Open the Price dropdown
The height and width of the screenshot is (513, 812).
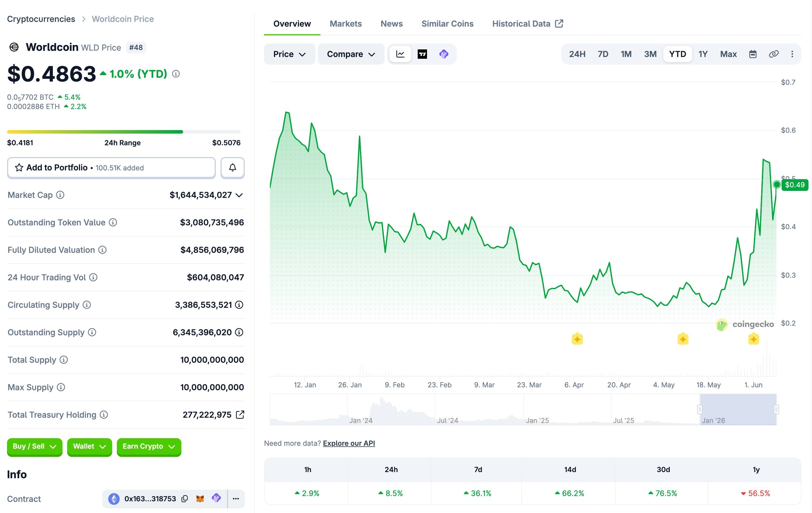[x=289, y=54]
